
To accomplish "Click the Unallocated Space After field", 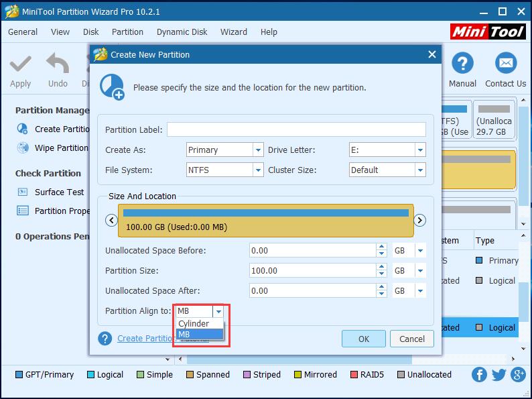I will click(312, 290).
